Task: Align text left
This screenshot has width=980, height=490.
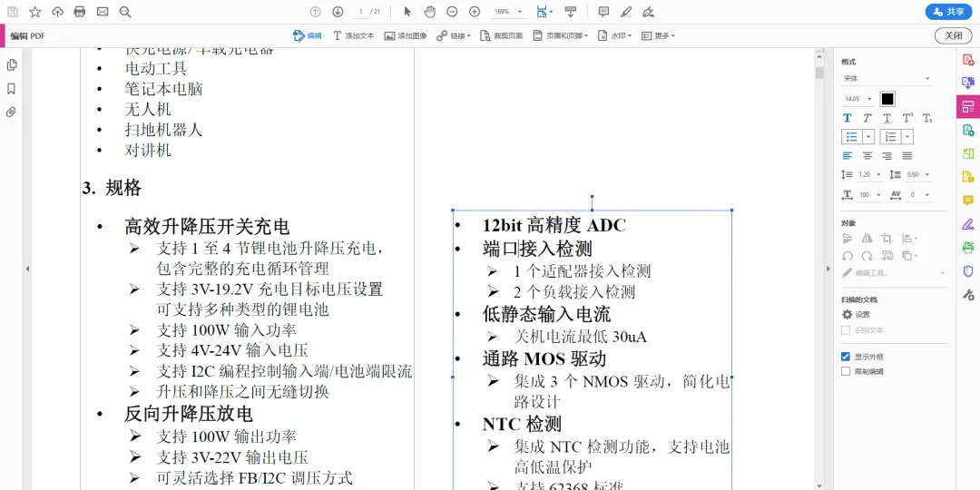Action: 848,156
